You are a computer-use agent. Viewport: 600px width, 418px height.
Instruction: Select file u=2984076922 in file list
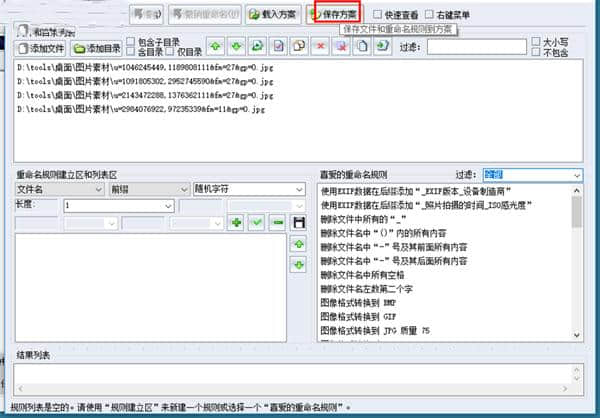[x=141, y=109]
